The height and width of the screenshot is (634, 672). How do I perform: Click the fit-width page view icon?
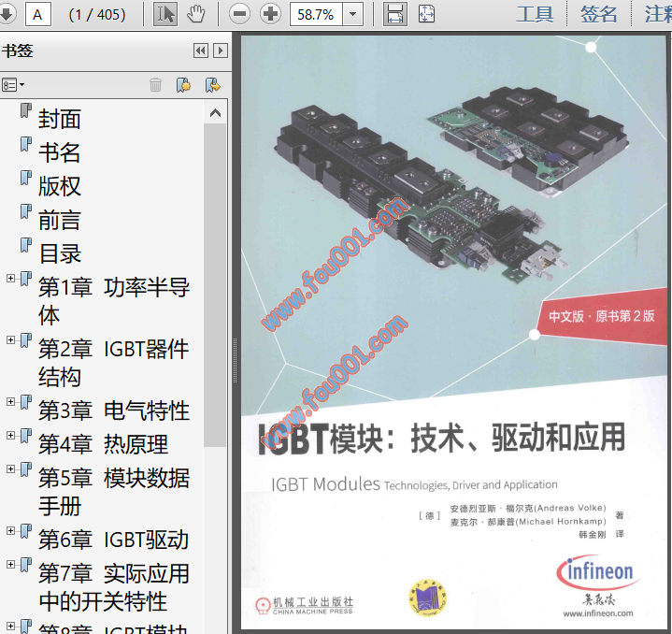[x=394, y=15]
